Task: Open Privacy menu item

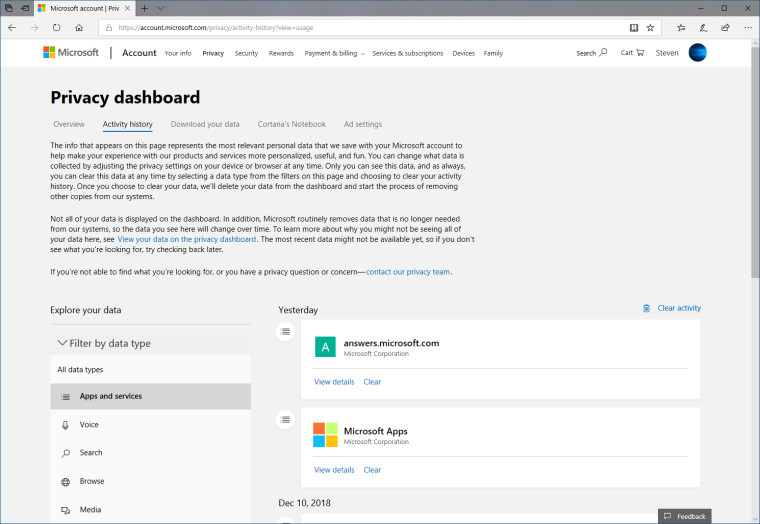Action: [213, 53]
